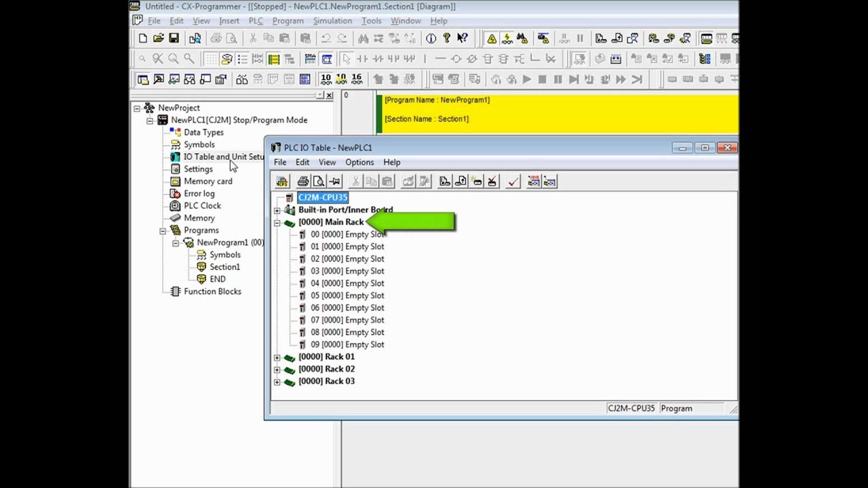Image resolution: width=868 pixels, height=488 pixels.
Task: Collapse the NewProject tree node
Action: [137, 108]
